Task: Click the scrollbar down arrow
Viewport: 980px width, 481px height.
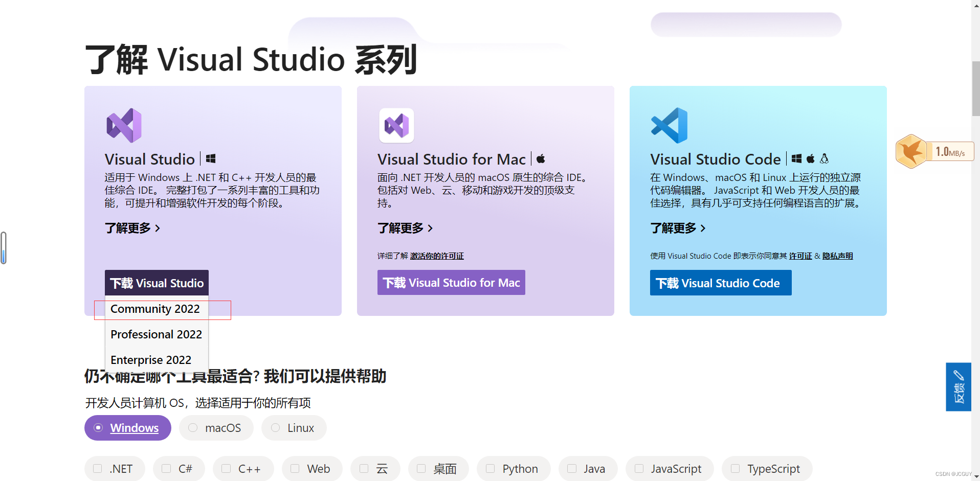Action: click(x=976, y=476)
